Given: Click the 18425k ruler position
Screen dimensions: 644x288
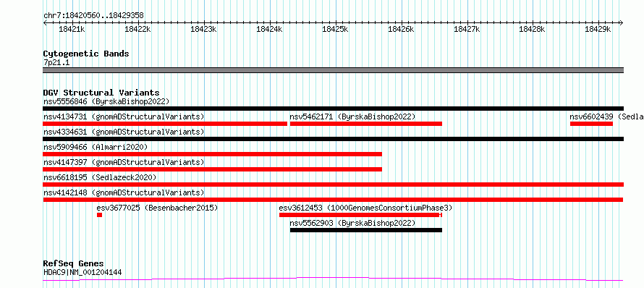Looking at the screenshot, I should point(335,29).
